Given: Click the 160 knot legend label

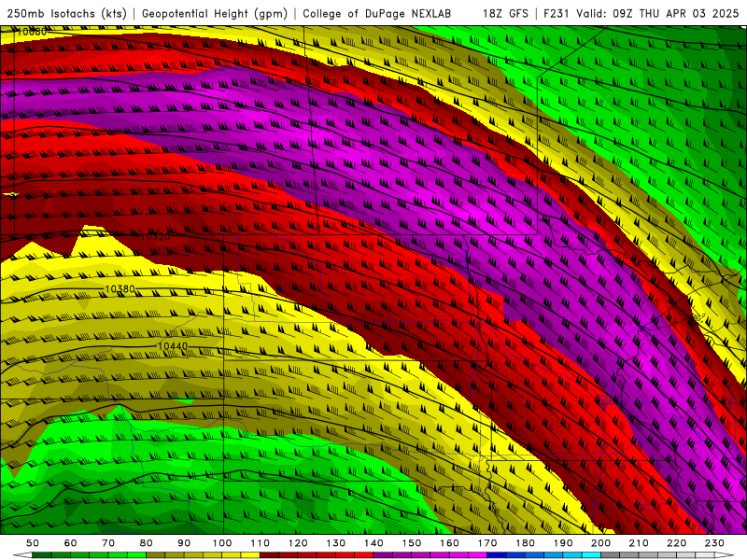Looking at the screenshot, I should (x=449, y=543).
